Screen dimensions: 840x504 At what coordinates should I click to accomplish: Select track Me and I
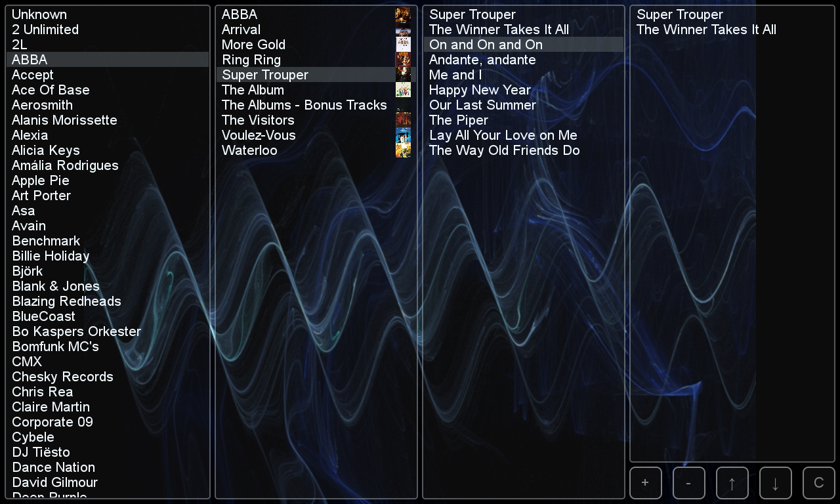[x=524, y=75]
